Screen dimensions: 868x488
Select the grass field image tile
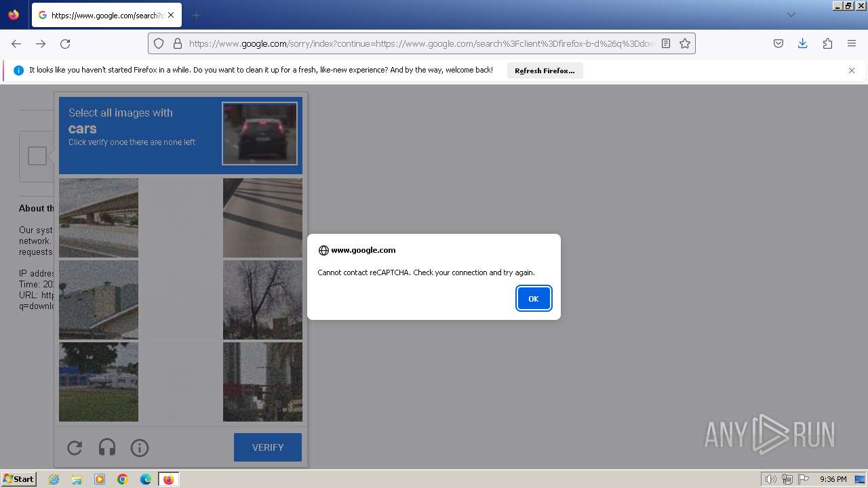98,382
